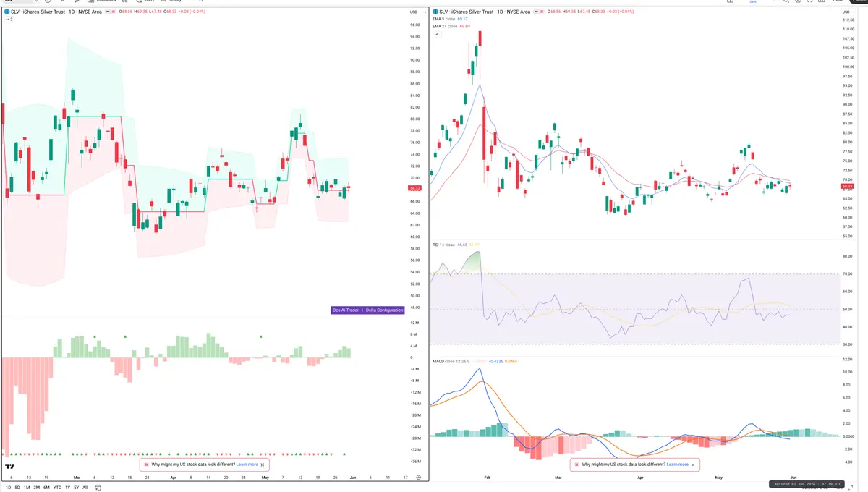The image size is (868, 492).
Task: Click the Ocs Ai Trader label
Action: [346, 310]
